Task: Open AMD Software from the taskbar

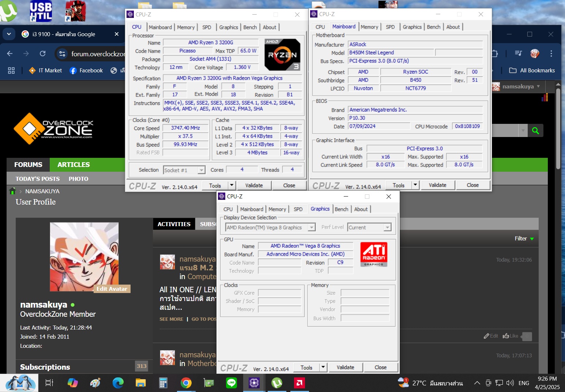Action: (x=299, y=383)
